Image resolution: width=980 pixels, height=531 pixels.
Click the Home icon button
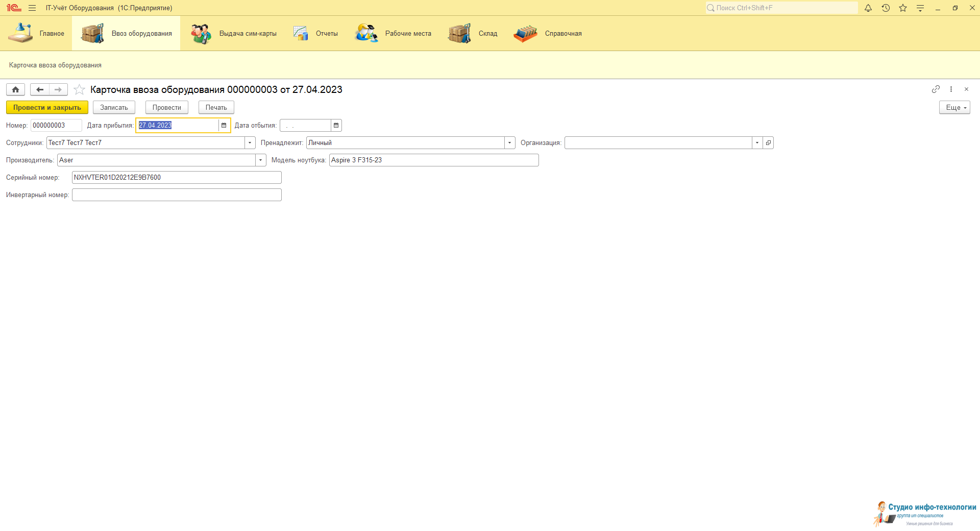tap(15, 90)
